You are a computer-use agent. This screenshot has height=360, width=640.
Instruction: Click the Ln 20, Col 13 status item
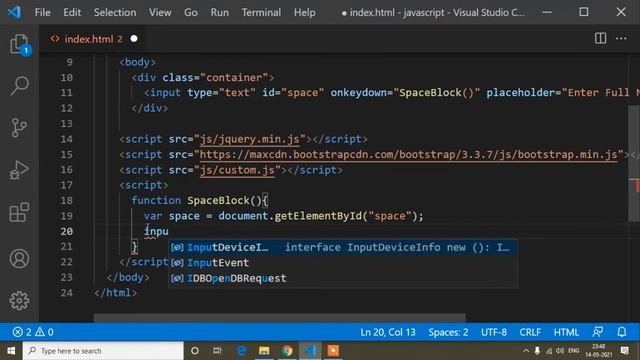[388, 332]
